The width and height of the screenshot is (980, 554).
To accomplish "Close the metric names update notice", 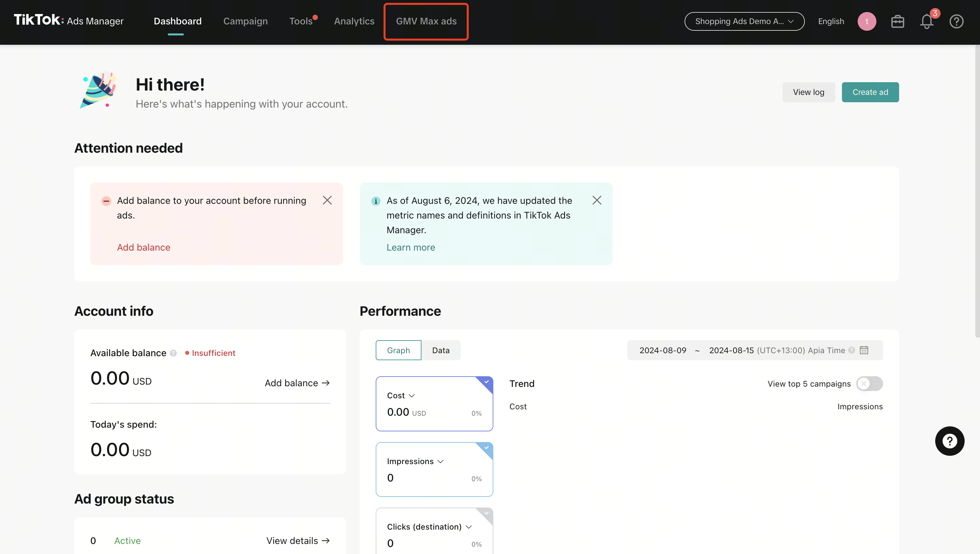I will 596,200.
